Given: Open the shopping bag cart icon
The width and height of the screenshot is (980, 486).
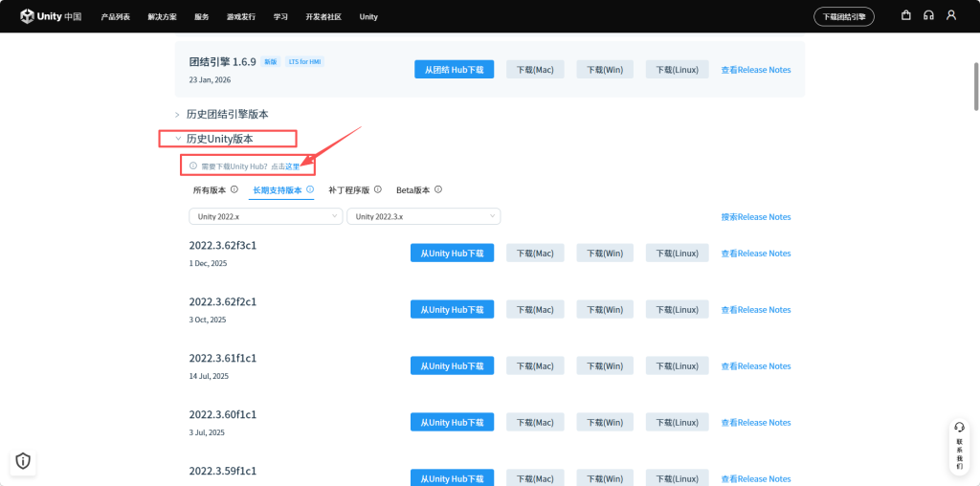Looking at the screenshot, I should pos(905,15).
